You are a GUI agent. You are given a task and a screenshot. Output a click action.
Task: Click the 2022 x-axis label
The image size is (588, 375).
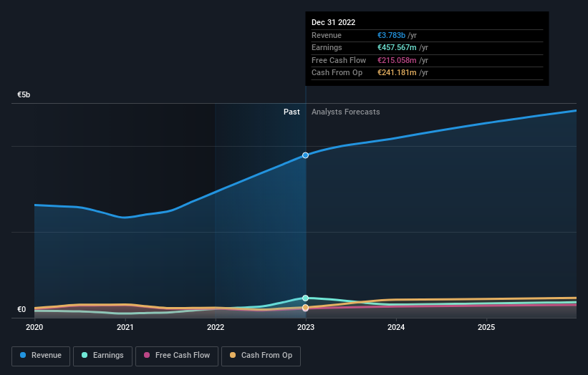pyautogui.click(x=216, y=328)
